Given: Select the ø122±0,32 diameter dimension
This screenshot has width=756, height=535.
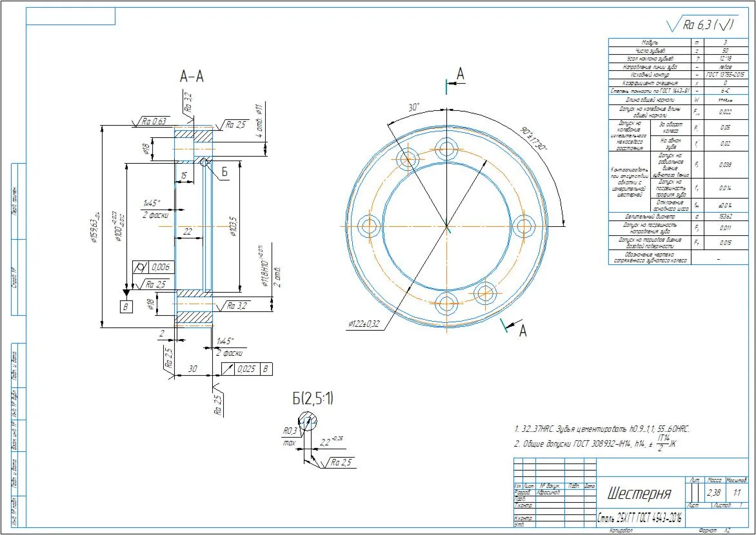Looking at the screenshot, I should pyautogui.click(x=366, y=324).
